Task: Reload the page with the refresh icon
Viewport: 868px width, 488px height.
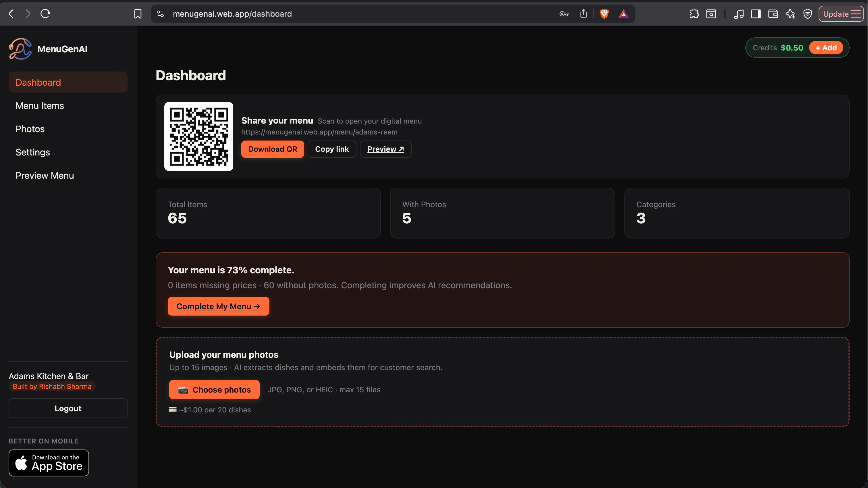Action: [45, 14]
